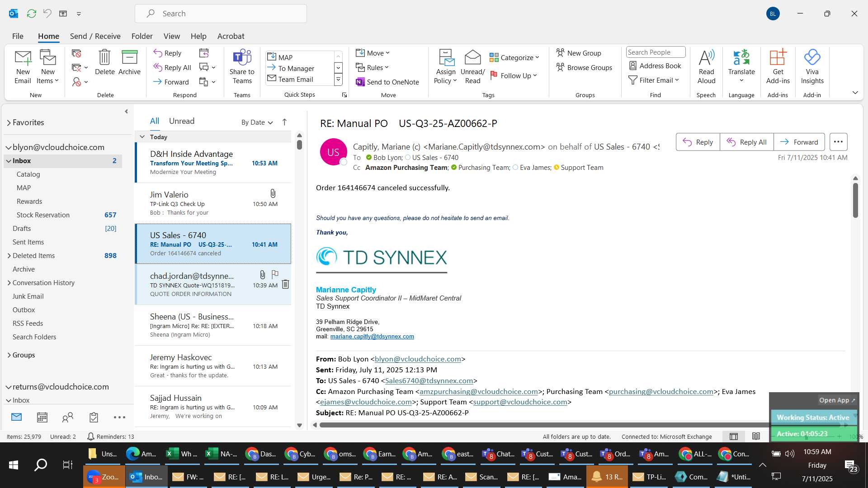Collapse blyon@vcloudchoice.com account
This screenshot has height=488, width=868.
pyautogui.click(x=8, y=147)
